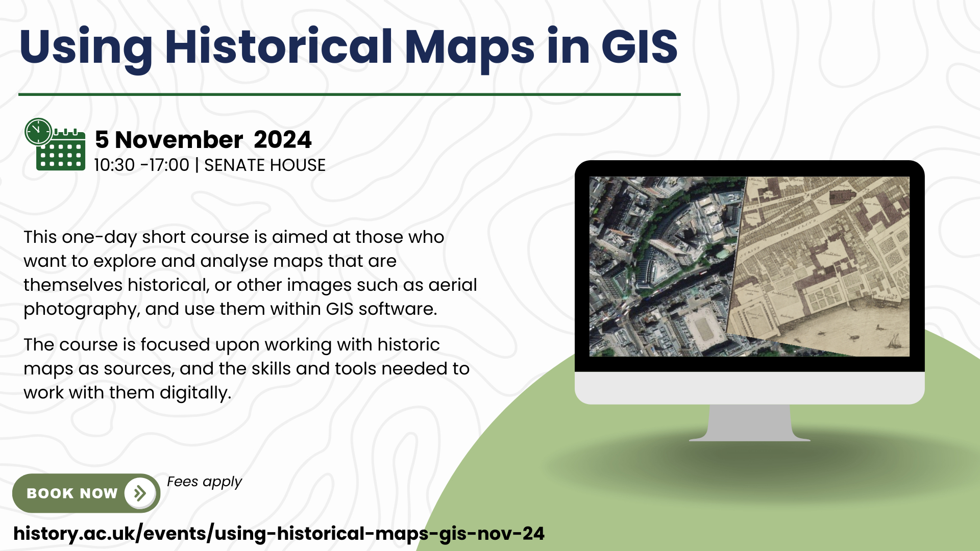Click the green calendar icon

pos(61,153)
